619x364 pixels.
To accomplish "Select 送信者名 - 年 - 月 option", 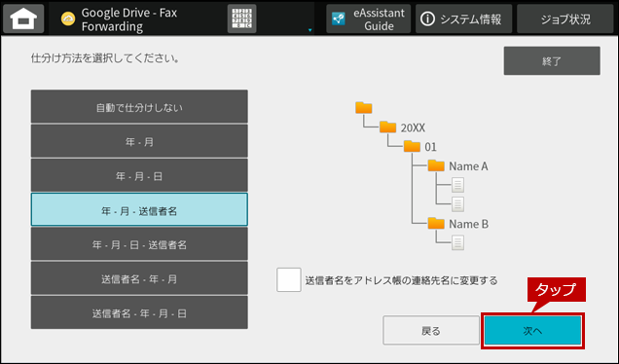I will tap(139, 278).
